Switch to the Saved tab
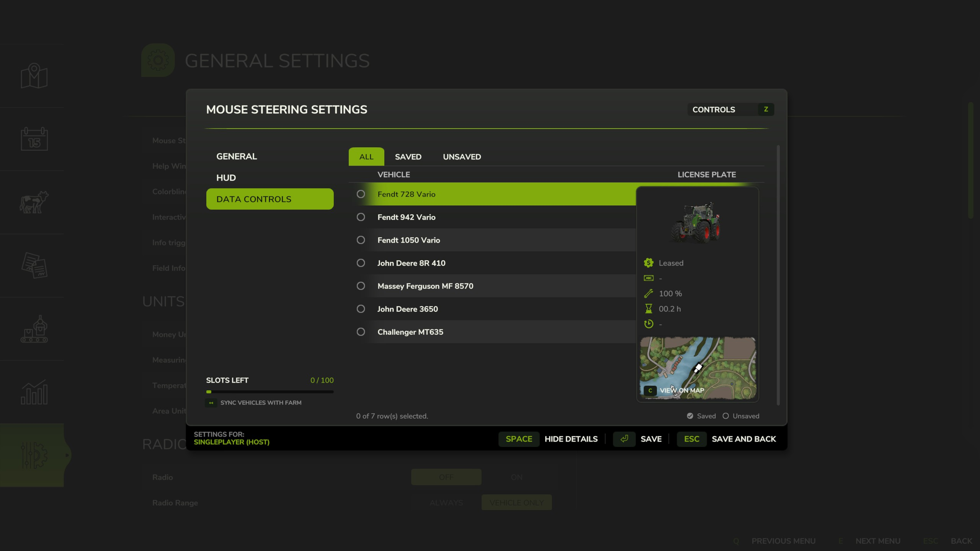The height and width of the screenshot is (551, 980). (x=408, y=157)
